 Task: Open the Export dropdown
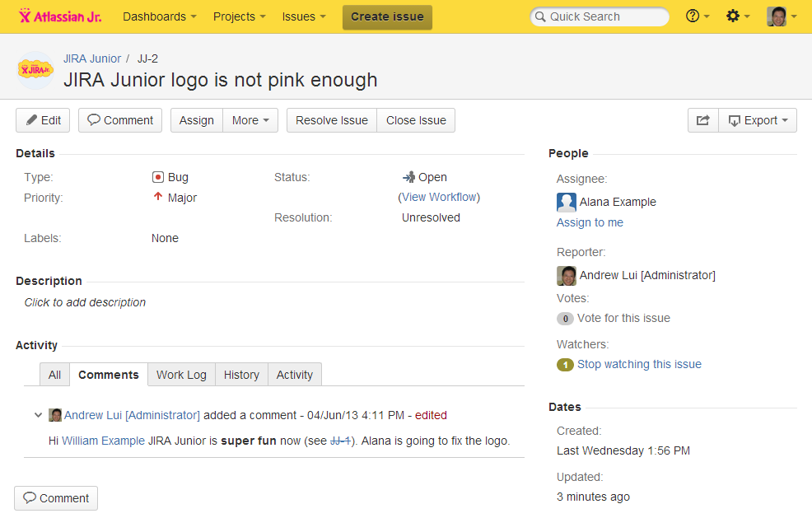tap(758, 120)
